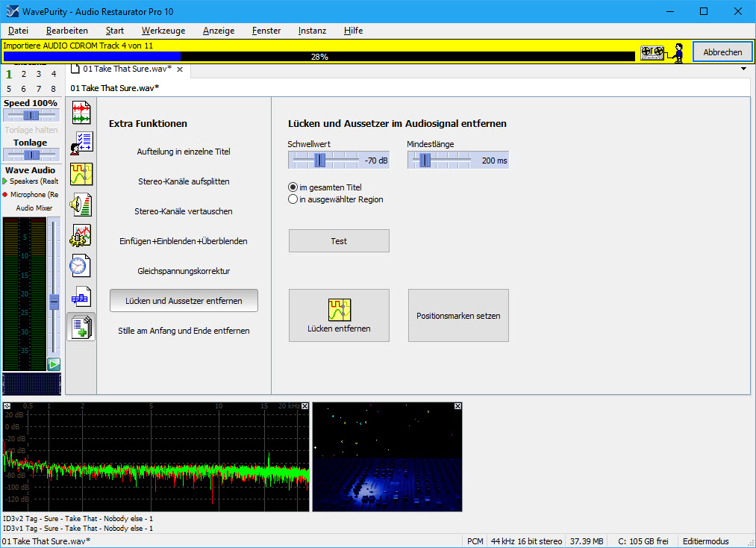The width and height of the screenshot is (756, 548).
Task: Click the CD import progress bar
Action: coord(319,57)
